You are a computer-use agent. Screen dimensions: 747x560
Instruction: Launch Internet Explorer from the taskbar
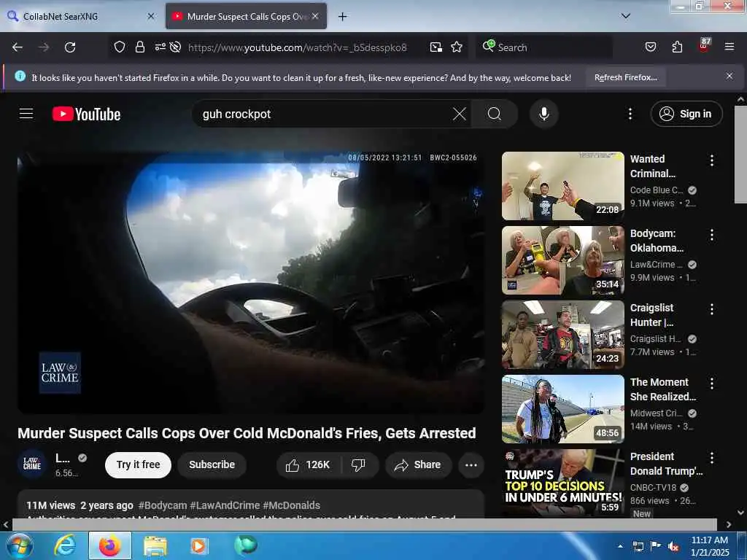[65, 545]
